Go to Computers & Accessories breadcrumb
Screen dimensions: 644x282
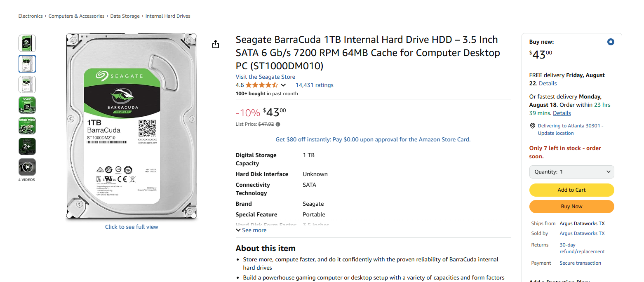(x=76, y=16)
